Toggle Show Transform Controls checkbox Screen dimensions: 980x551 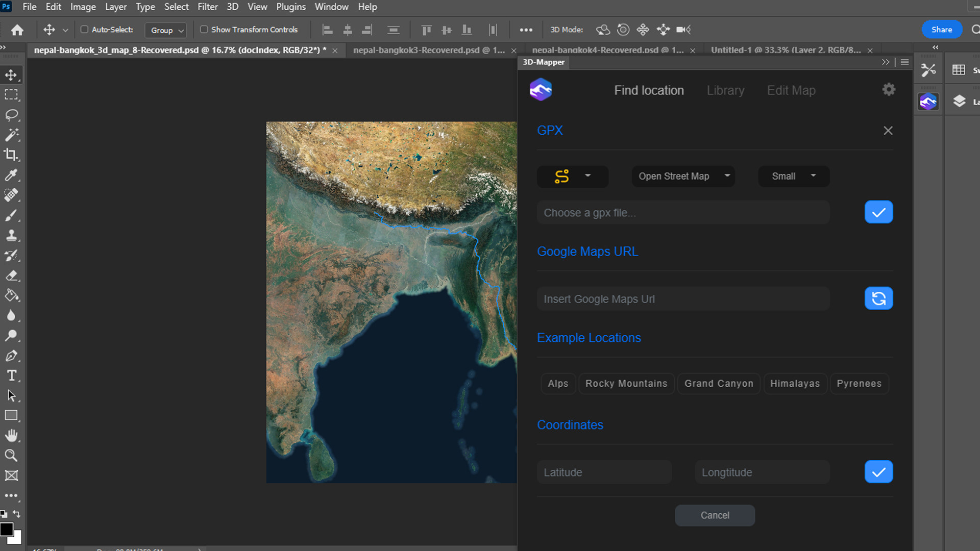(x=204, y=30)
